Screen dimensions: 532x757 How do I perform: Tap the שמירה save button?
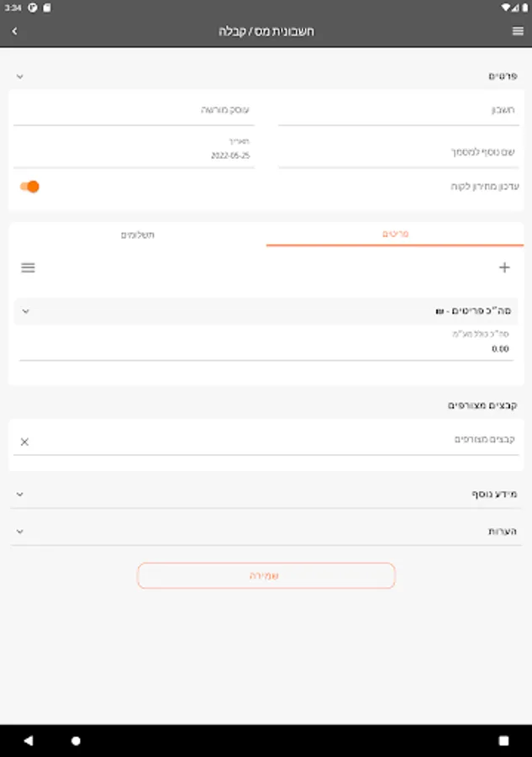[266, 575]
